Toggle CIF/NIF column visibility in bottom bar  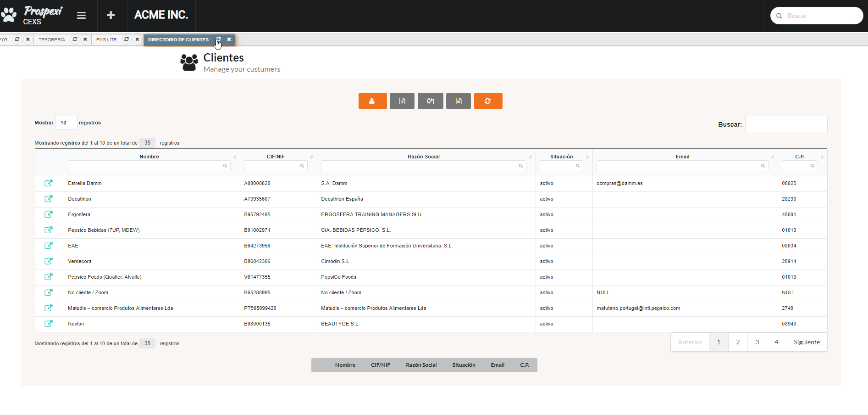point(381,365)
